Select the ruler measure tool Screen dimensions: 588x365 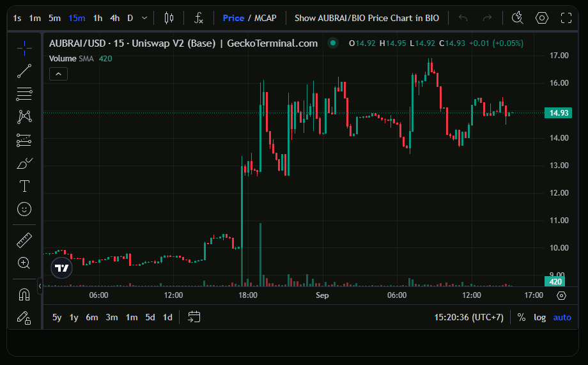24,240
